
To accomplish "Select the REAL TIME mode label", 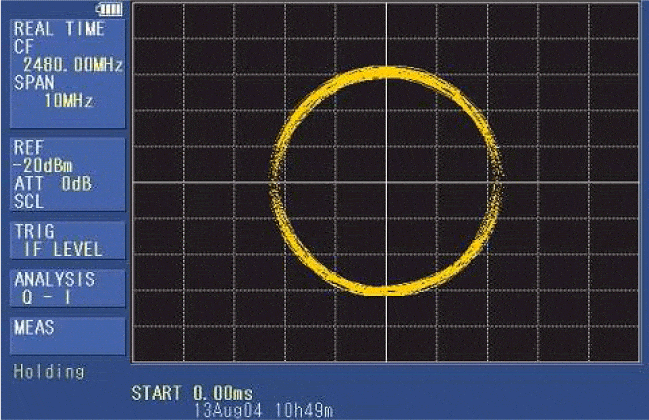I will pos(59,29).
